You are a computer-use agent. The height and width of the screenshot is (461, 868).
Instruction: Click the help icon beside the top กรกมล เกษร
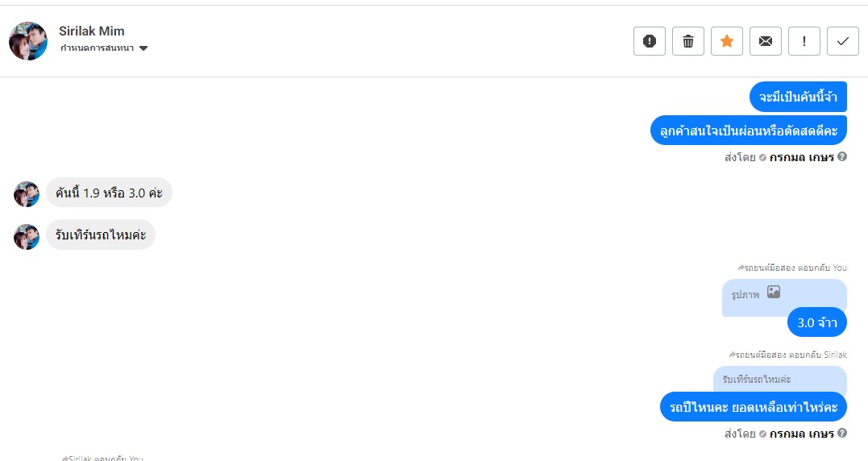point(842,157)
